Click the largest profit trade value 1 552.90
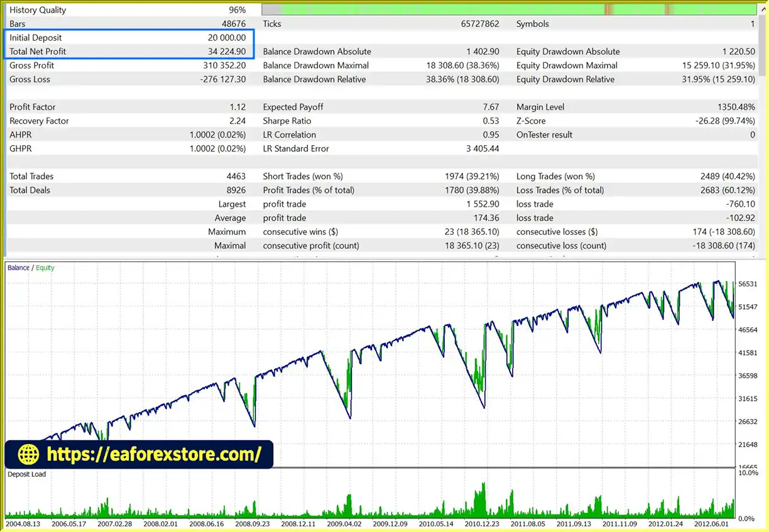Image resolution: width=769 pixels, height=532 pixels. (x=483, y=204)
